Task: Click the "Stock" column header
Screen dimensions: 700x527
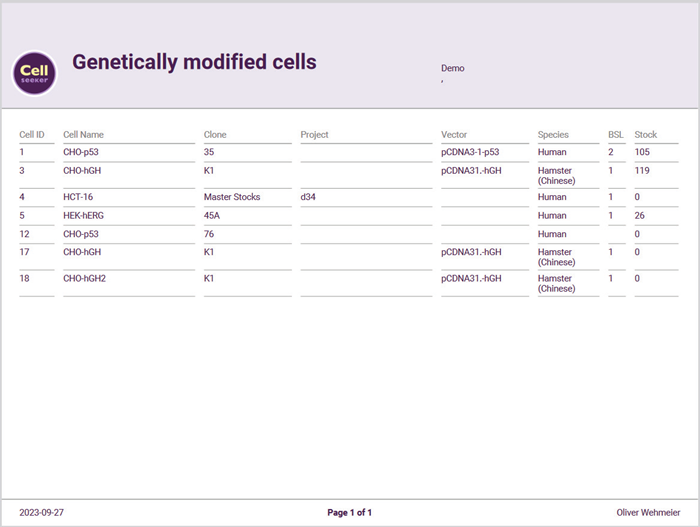Action: pyautogui.click(x=646, y=134)
